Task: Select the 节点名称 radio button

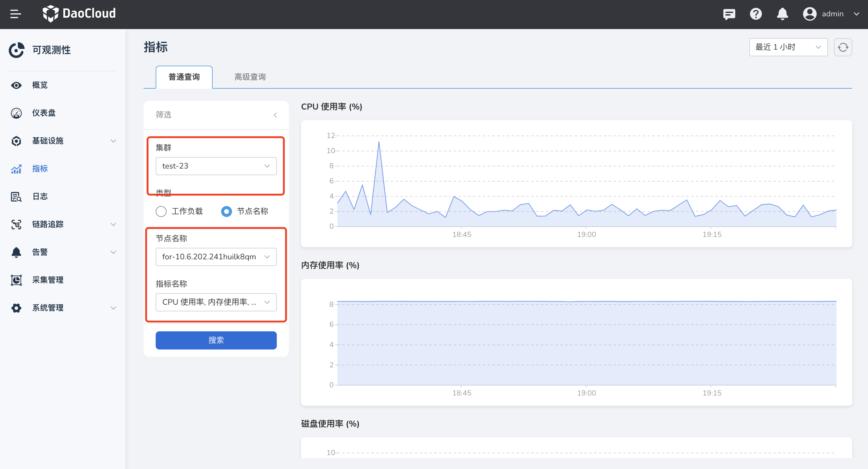Action: click(x=227, y=212)
